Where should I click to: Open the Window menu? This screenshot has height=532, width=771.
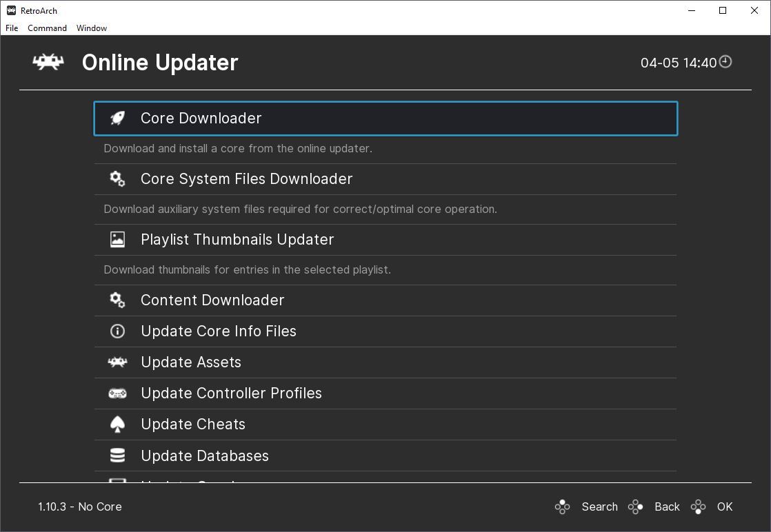(x=92, y=28)
